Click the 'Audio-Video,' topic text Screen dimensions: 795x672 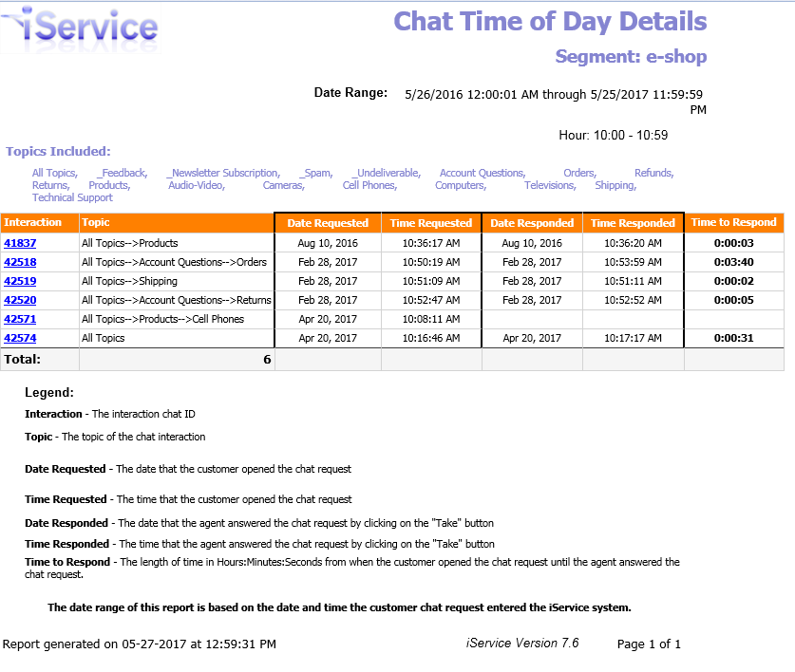click(x=197, y=185)
